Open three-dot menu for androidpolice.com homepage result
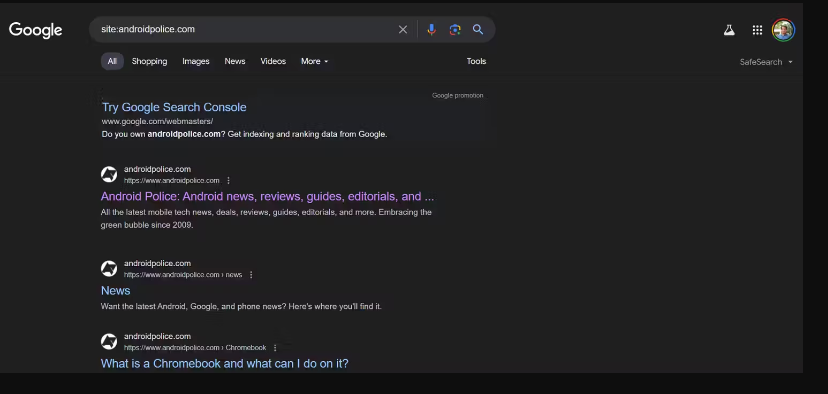The height and width of the screenshot is (394, 828). tap(229, 181)
